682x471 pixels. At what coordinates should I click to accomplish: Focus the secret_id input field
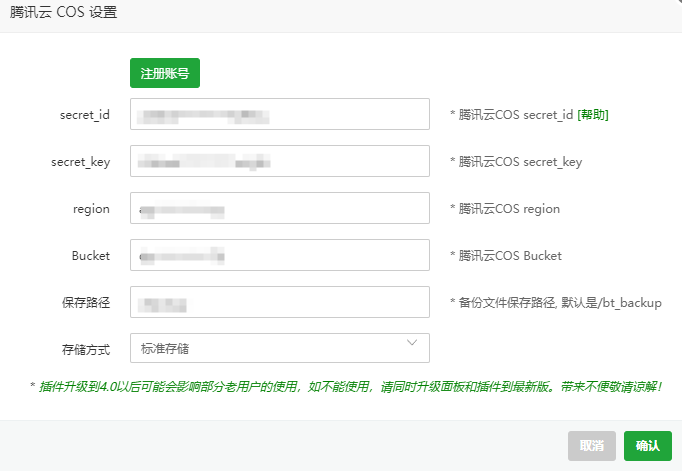[279, 114]
